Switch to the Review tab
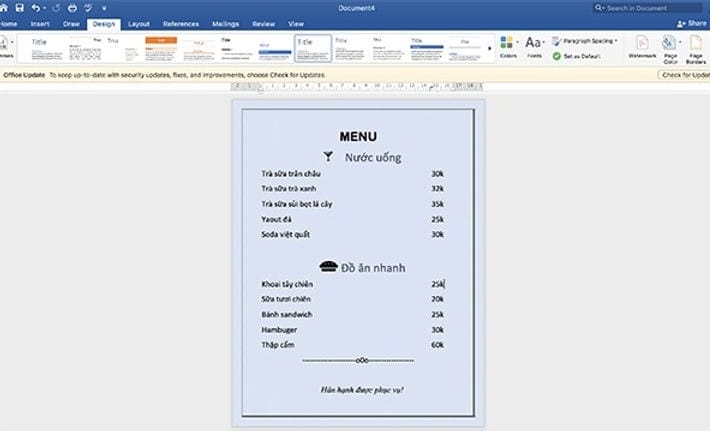 coord(264,24)
